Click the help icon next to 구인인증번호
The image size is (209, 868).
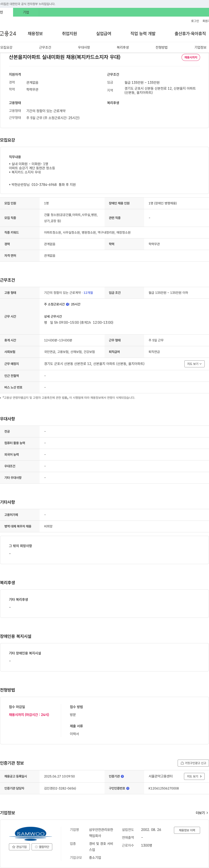tap(128, 788)
